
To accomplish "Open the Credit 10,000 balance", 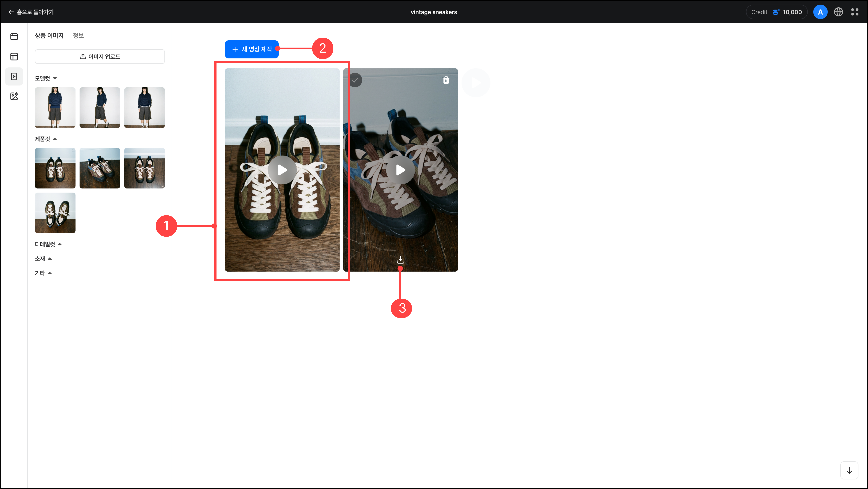I will coord(776,12).
